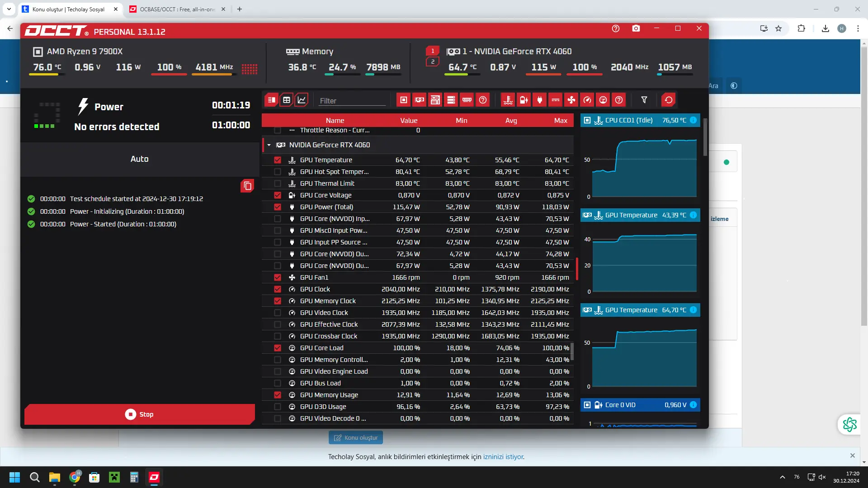Filter sensors by storage hardware
Image resolution: width=868 pixels, height=488 pixels.
pos(451,100)
